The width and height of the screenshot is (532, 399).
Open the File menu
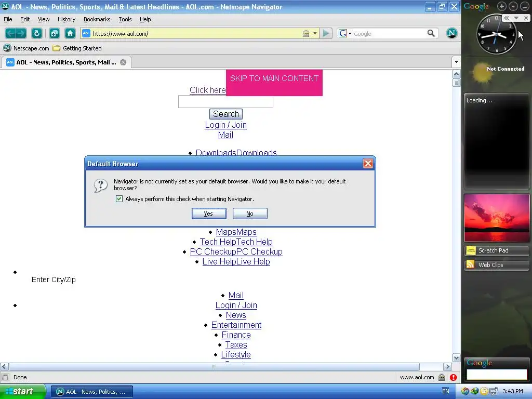click(x=8, y=19)
